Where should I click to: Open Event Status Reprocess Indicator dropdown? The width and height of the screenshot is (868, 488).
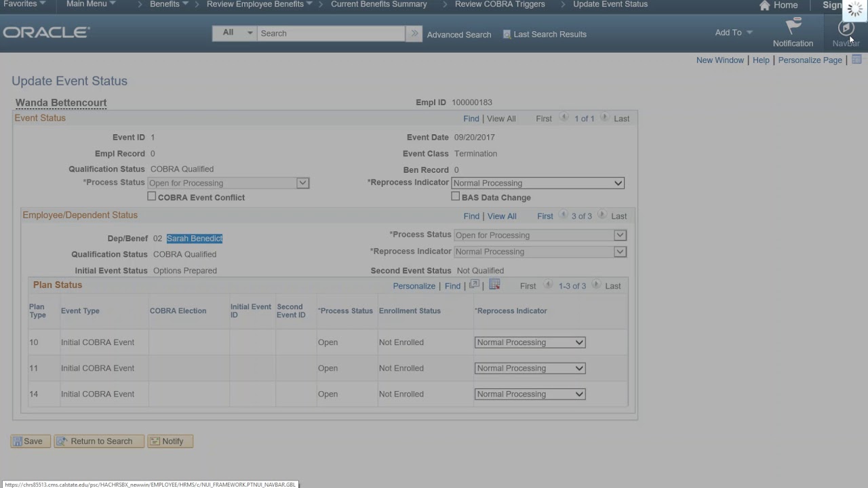click(538, 183)
